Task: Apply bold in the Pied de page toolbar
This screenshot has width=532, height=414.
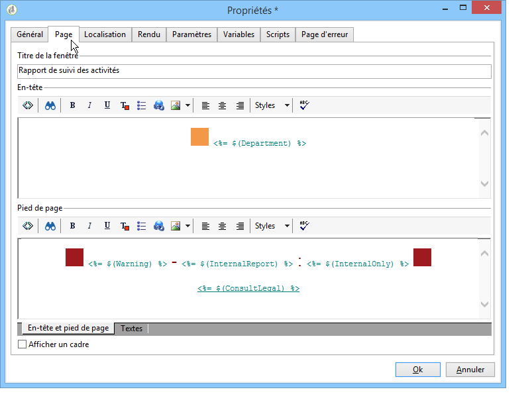Action: click(x=72, y=226)
